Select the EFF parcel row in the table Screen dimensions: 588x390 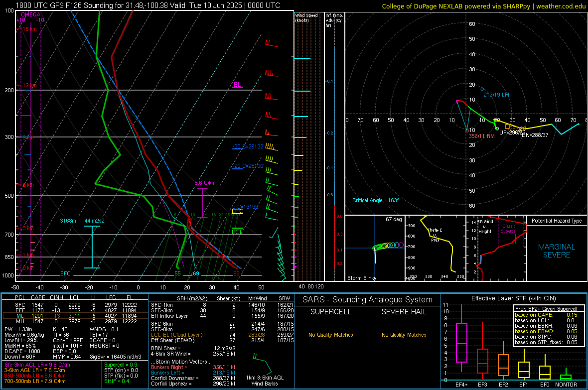click(75, 310)
